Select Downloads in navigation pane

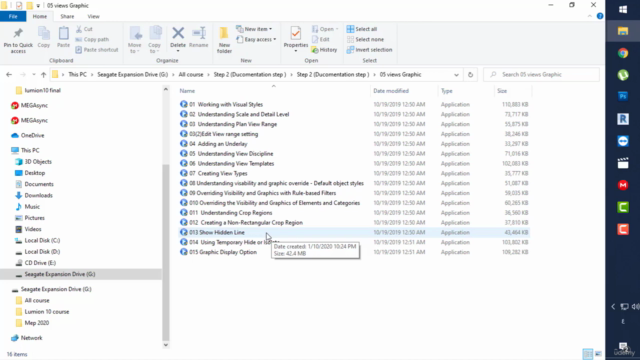point(38,196)
